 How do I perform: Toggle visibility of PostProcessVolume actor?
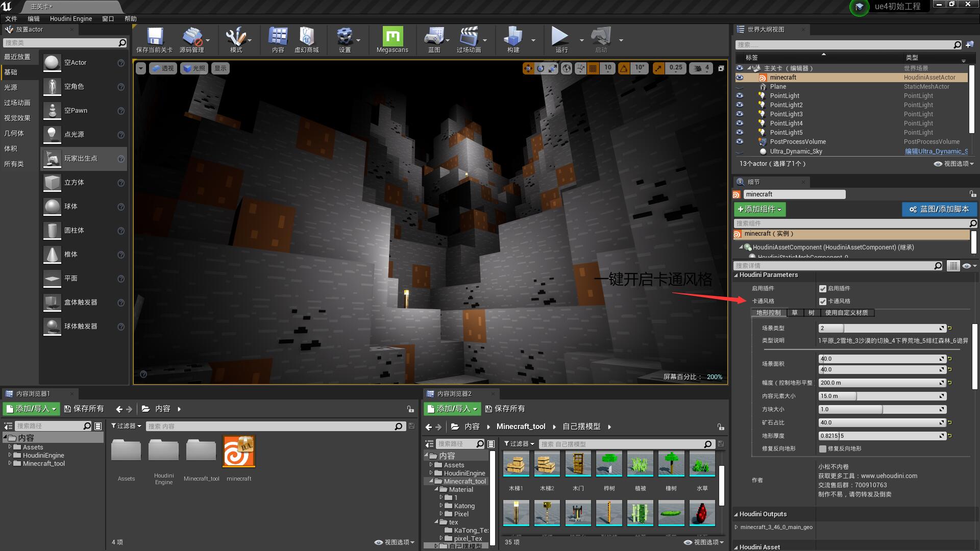coord(740,142)
